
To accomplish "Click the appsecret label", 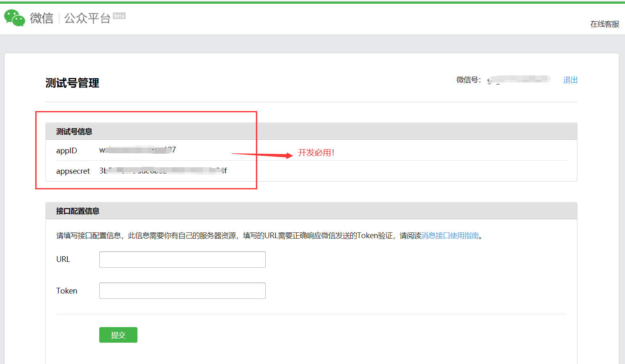I will pos(73,171).
